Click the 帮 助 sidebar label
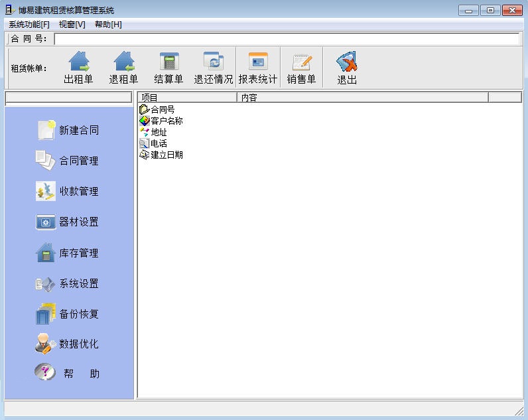Image resolution: width=528 pixels, height=420 pixels. (82, 374)
